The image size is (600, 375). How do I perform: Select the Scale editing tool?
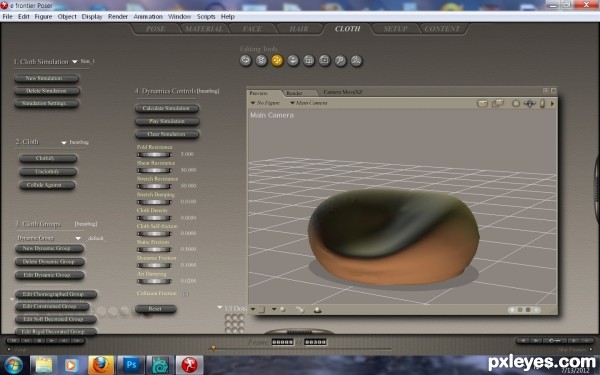click(309, 60)
